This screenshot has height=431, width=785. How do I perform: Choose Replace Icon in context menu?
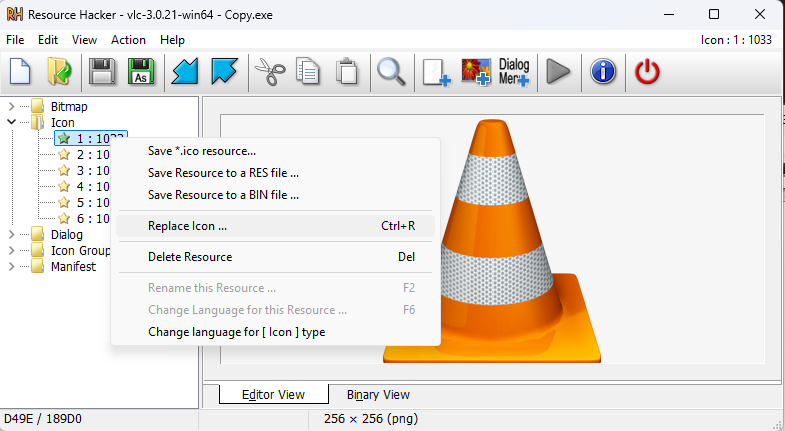point(275,226)
